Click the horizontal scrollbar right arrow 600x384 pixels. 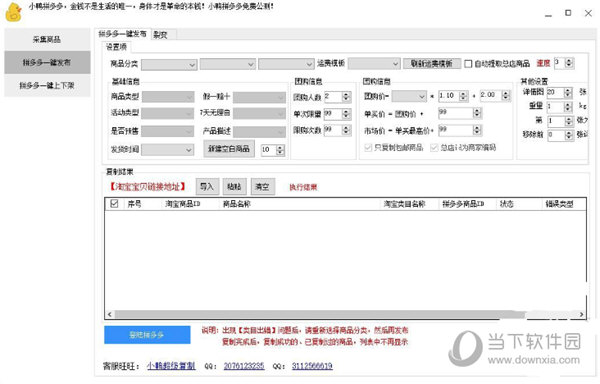pos(581,314)
